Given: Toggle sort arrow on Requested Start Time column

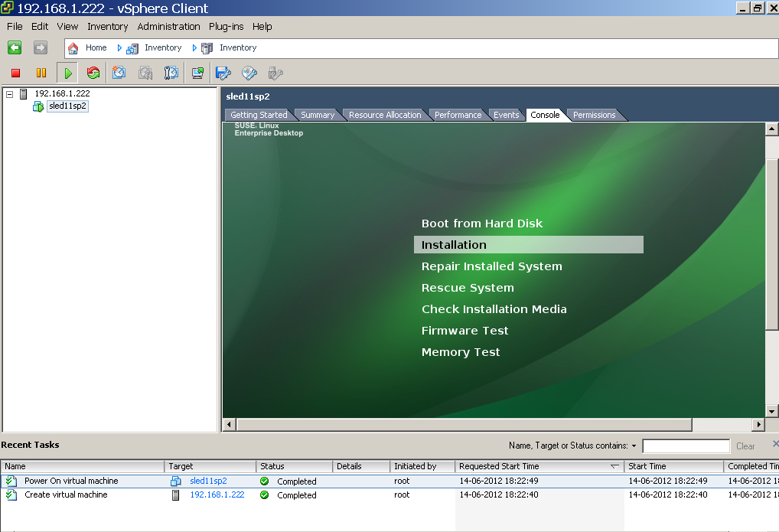Looking at the screenshot, I should click(x=614, y=466).
